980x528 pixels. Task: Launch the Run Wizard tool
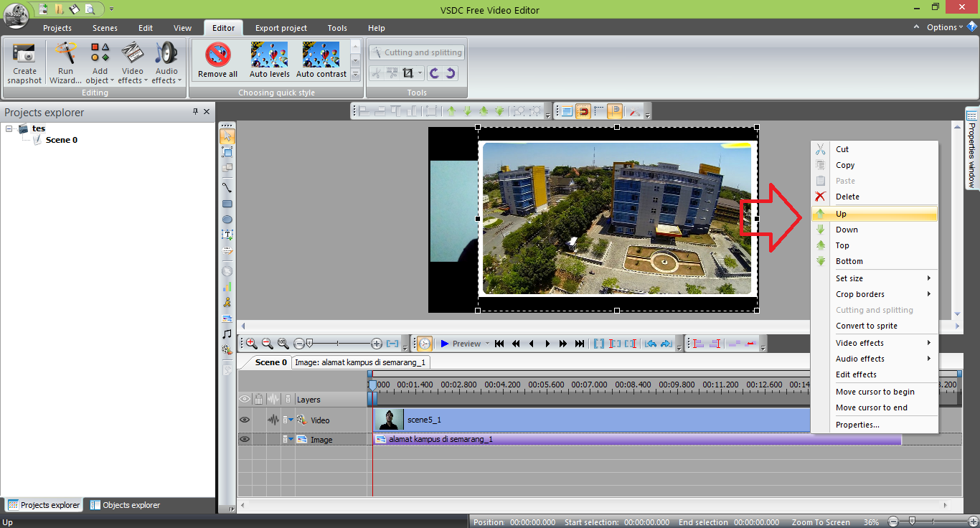point(65,62)
